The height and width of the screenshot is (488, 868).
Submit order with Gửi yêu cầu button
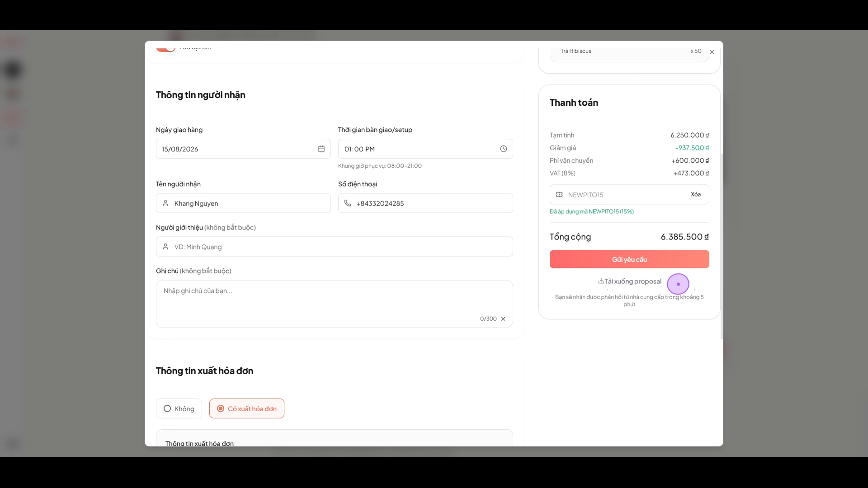pyautogui.click(x=629, y=259)
